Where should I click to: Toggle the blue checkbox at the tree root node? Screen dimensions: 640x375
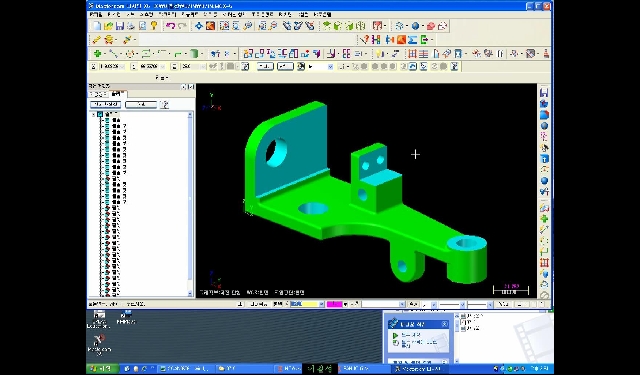coord(100,115)
